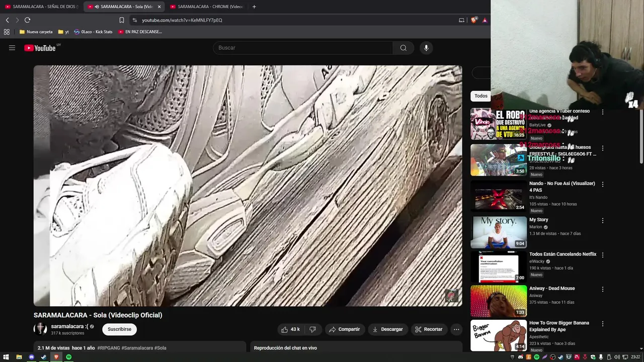Viewport: 644px width, 362px height.
Task: Open the YouTube hamburger guide menu
Action: (x=12, y=48)
